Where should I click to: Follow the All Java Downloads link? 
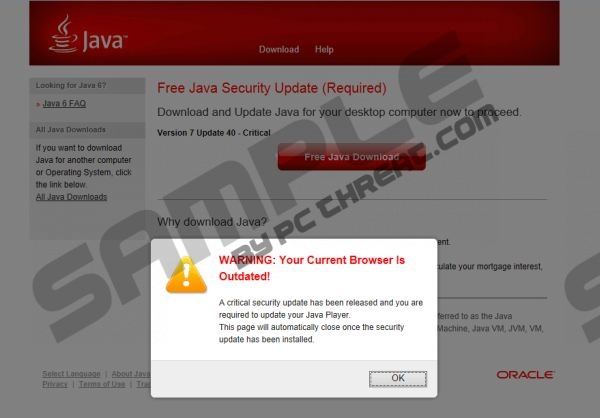[71, 197]
